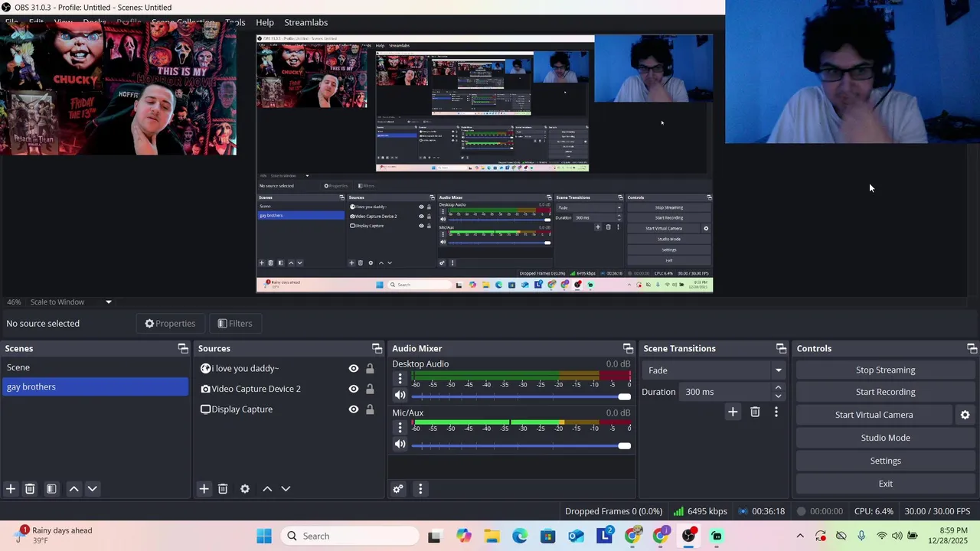
Task: Lock the Video Capture Device 2 source
Action: coord(370,389)
